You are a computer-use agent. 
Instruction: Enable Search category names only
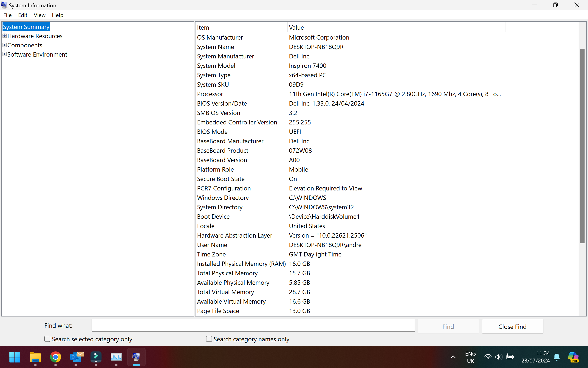[x=209, y=339]
